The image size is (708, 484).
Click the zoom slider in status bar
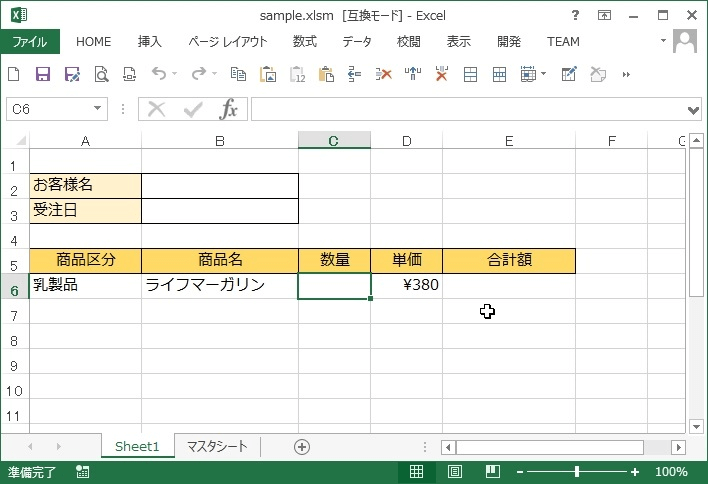tap(577, 472)
